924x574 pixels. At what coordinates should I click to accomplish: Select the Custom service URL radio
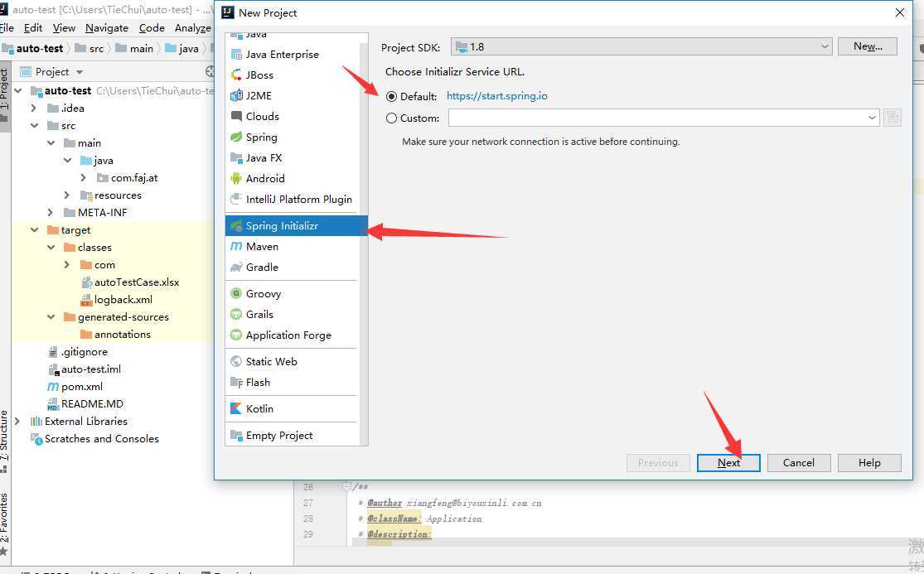[391, 118]
